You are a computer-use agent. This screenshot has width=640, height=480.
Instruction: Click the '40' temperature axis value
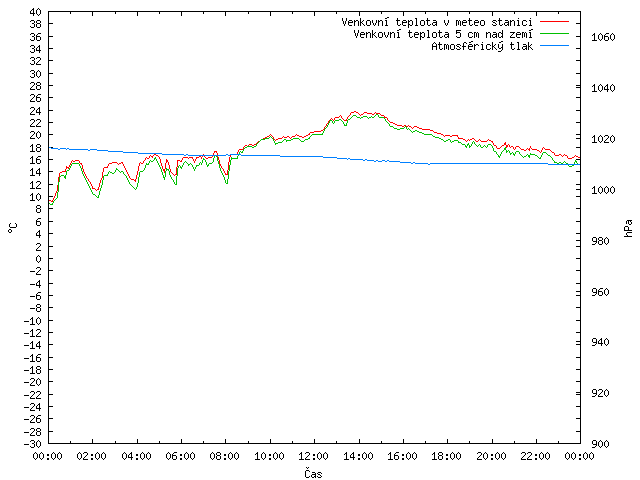pyautogui.click(x=36, y=12)
